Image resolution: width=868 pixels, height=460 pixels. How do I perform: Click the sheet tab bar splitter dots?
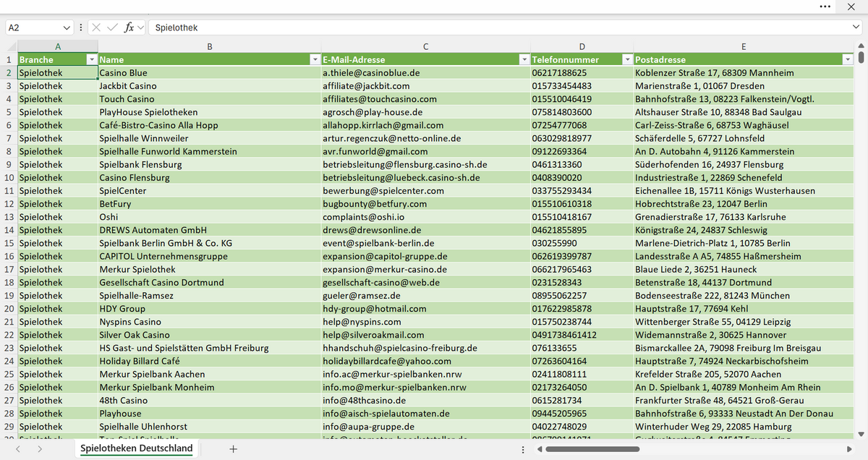coord(523,449)
